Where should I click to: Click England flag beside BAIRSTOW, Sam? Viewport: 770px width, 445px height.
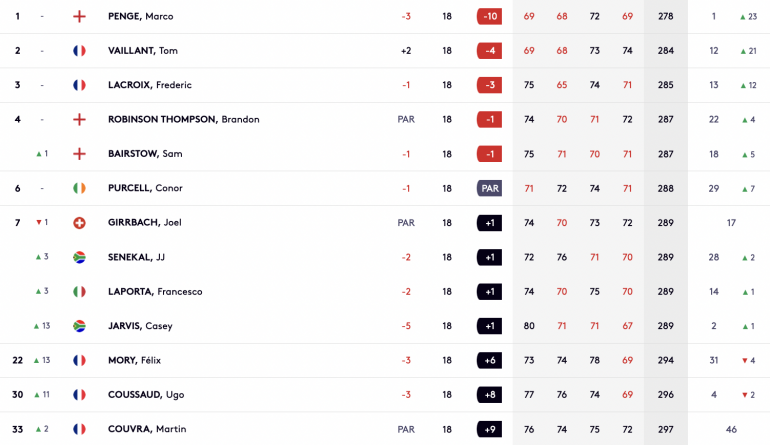(x=79, y=154)
